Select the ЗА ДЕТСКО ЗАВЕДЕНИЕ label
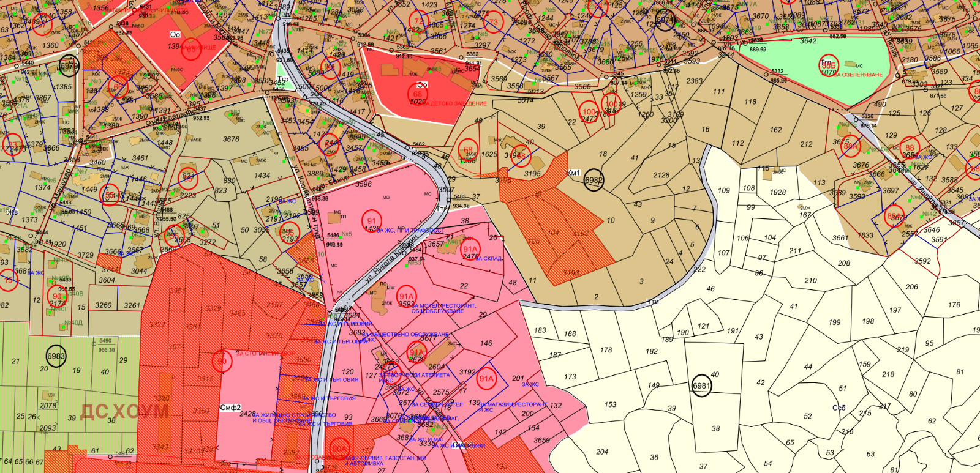The image size is (980, 473). [456, 104]
